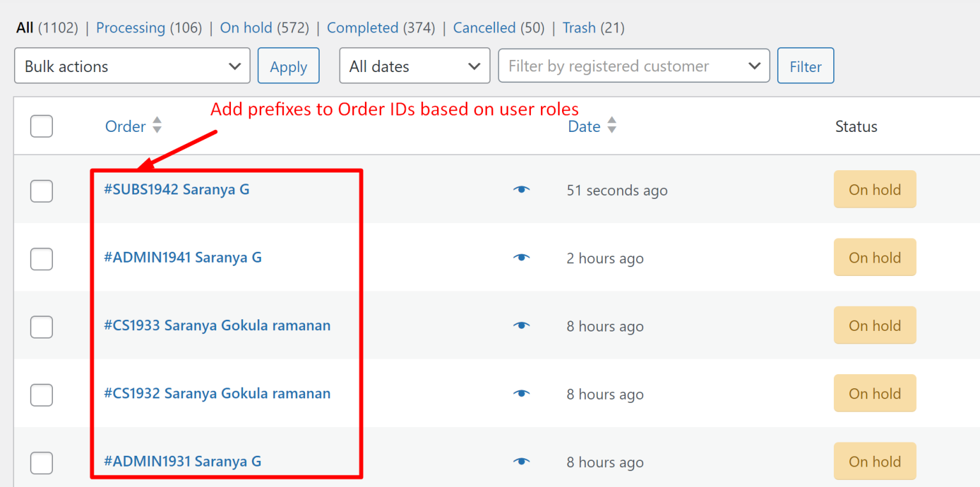Click the Apply button
Viewport: 980px width, 487px height.
288,66
